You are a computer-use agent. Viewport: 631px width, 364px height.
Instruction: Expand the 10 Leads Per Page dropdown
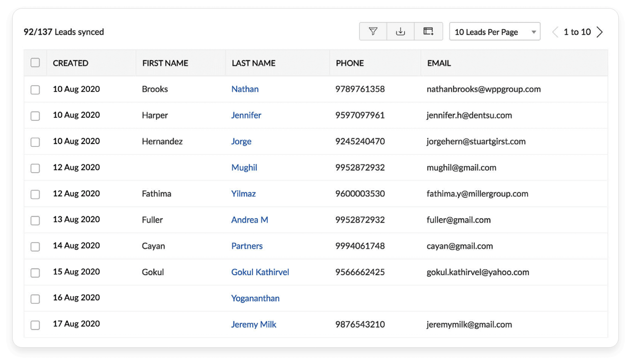click(x=495, y=32)
